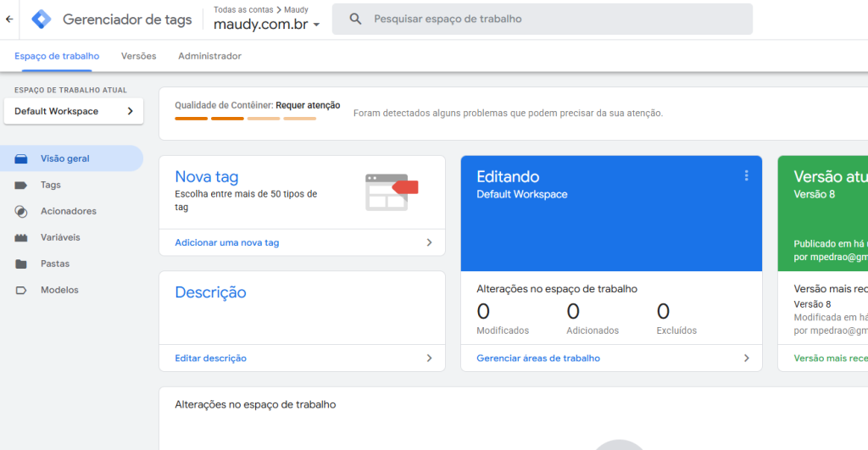Image resolution: width=868 pixels, height=450 pixels.
Task: Click chevron next to Gerenciar áreas de trabalho
Action: 746,358
